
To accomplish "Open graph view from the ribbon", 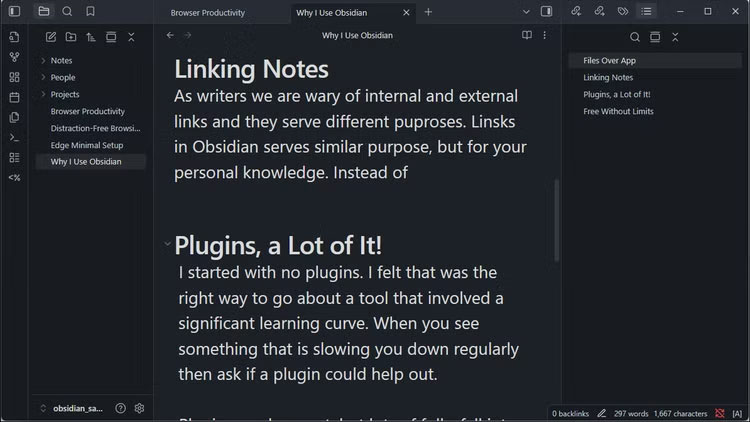I will [14, 57].
